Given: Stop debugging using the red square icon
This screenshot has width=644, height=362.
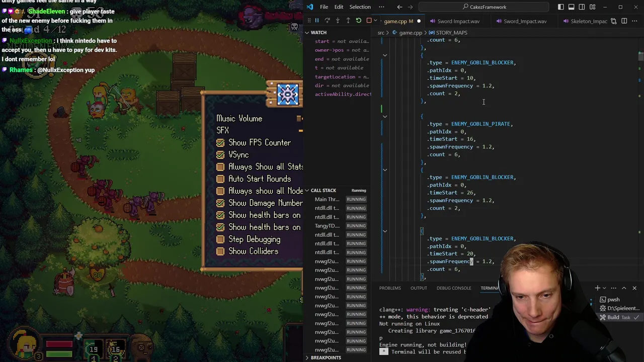Looking at the screenshot, I should pyautogui.click(x=368, y=21).
